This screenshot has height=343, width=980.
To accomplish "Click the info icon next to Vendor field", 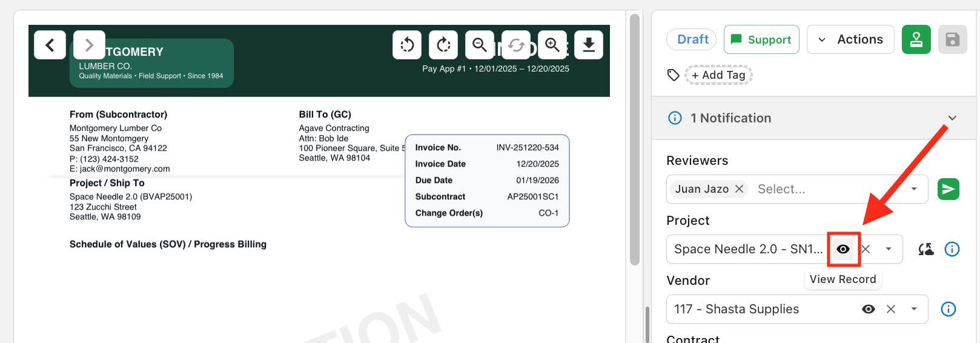I will click(x=949, y=309).
